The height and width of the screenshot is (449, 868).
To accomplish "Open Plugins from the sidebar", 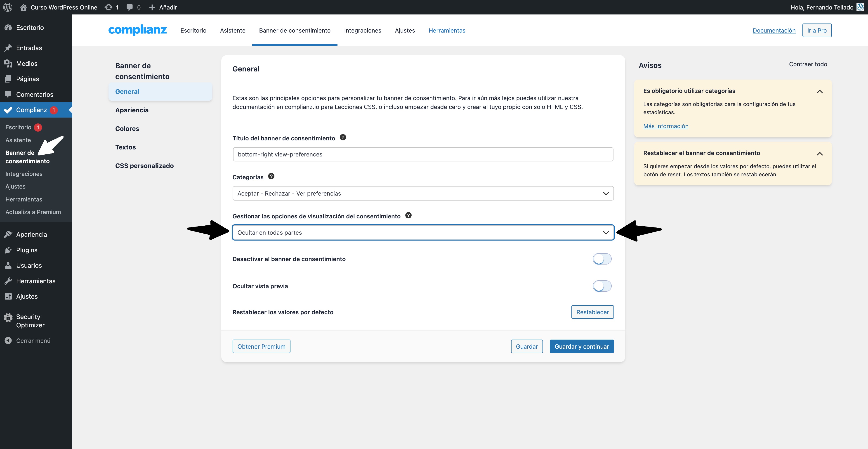I will coord(27,250).
